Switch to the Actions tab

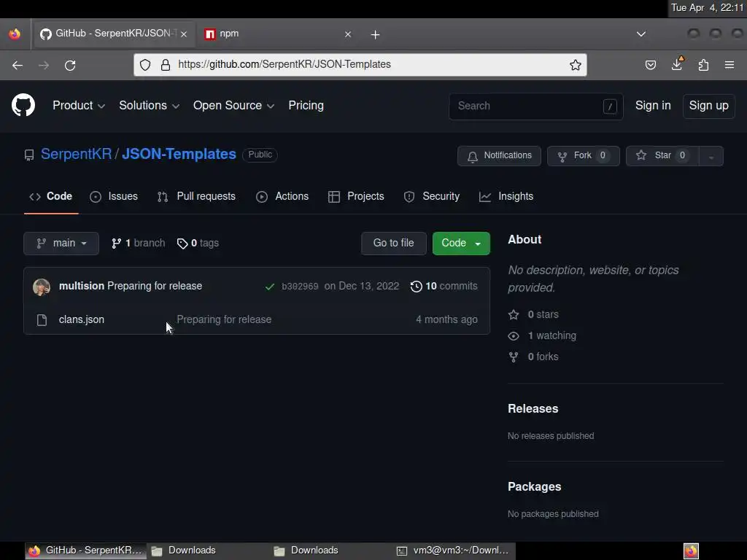click(282, 196)
